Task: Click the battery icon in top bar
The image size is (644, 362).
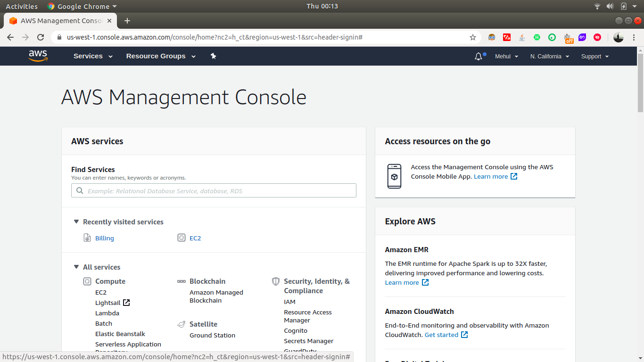Action: point(623,6)
